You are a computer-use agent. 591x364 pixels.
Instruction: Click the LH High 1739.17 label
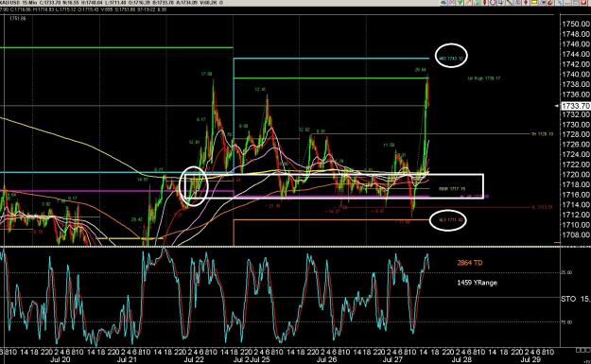tap(484, 78)
